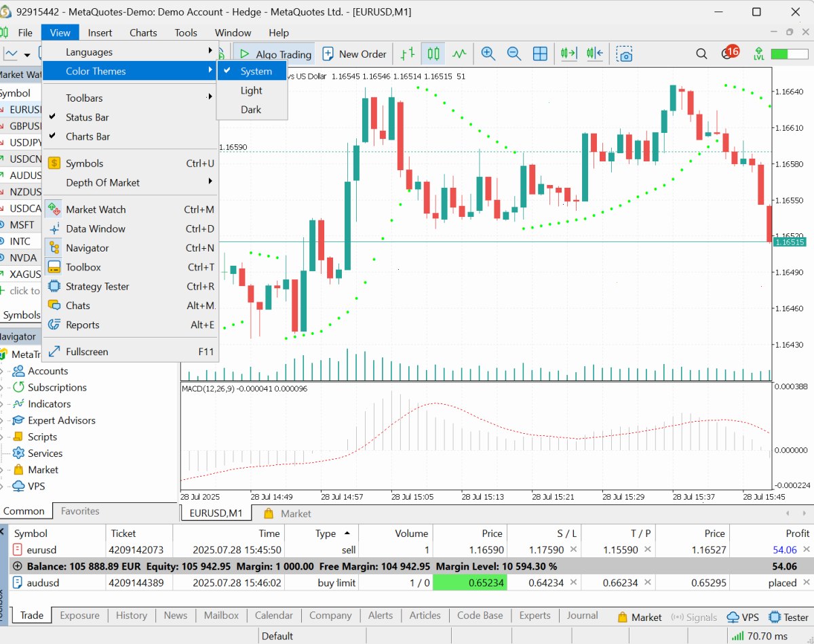814x644 pixels.
Task: Select the bar chart type icon
Action: click(x=408, y=54)
